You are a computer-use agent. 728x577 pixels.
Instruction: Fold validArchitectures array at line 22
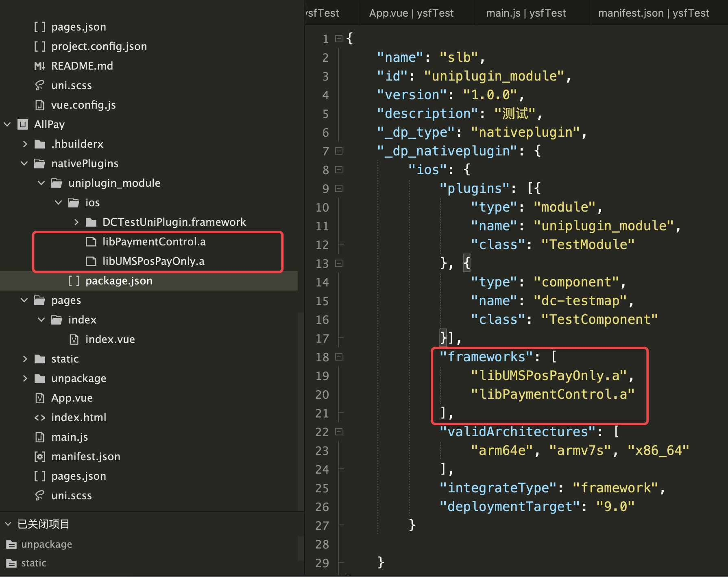click(x=339, y=432)
